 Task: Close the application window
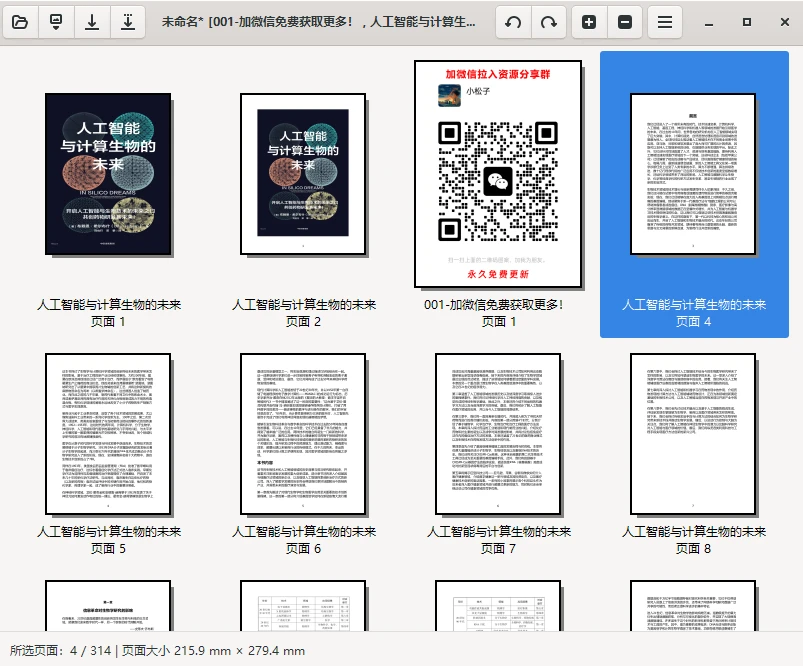785,22
